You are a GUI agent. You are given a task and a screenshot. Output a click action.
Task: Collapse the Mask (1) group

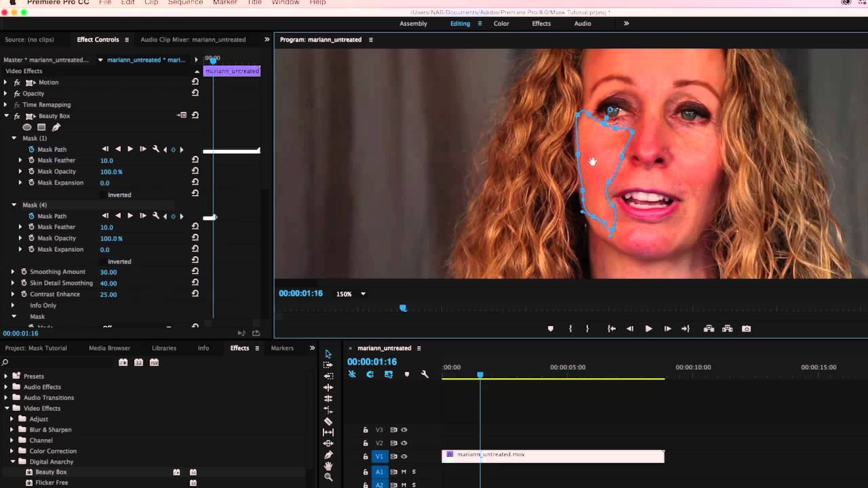(x=14, y=138)
